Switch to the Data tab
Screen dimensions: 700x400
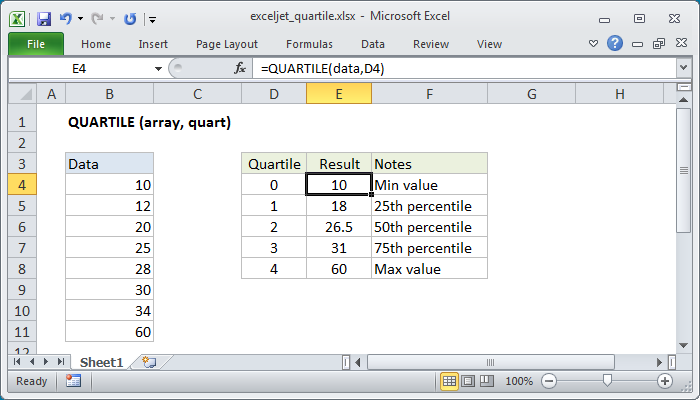click(x=373, y=44)
